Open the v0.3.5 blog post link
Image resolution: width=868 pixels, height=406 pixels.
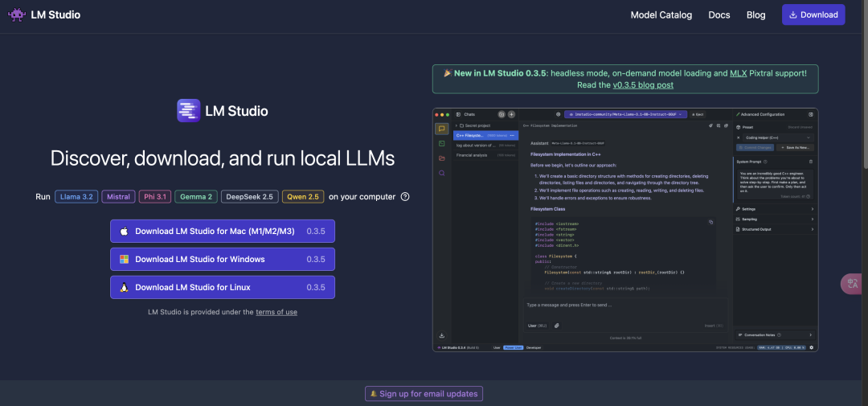(x=643, y=85)
